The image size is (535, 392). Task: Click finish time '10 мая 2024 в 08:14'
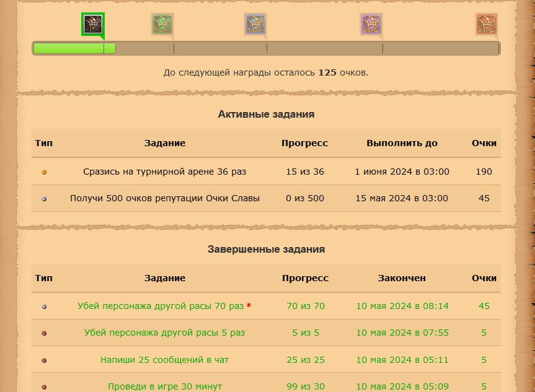click(x=402, y=306)
